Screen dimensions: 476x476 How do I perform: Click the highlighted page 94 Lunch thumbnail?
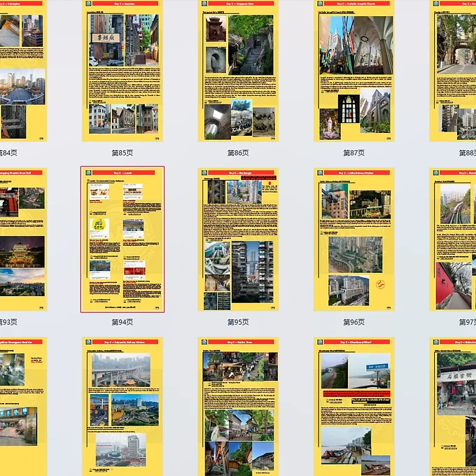click(x=122, y=239)
